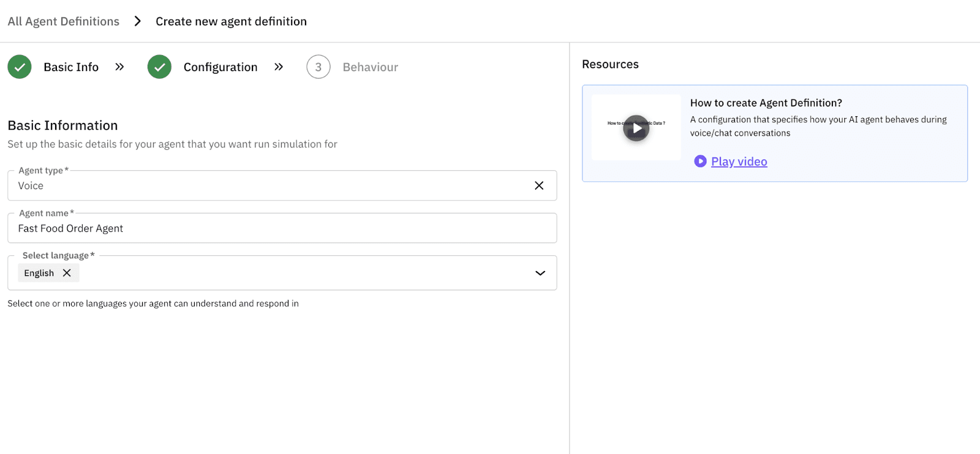Remove the English language chip
This screenshot has width=980, height=454.
click(67, 273)
